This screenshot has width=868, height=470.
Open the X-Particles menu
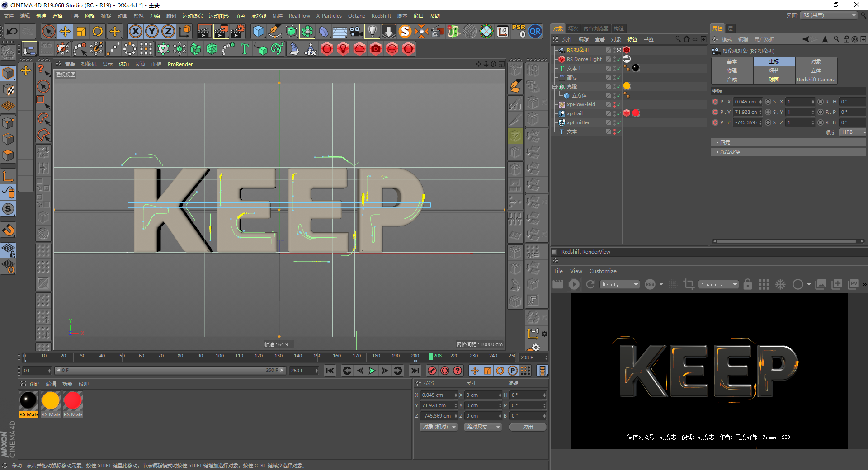[329, 16]
